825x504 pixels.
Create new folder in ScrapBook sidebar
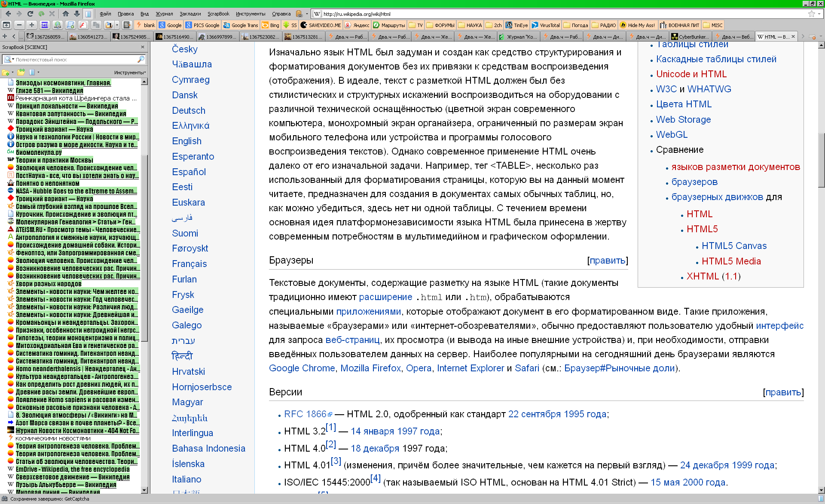pos(5,72)
